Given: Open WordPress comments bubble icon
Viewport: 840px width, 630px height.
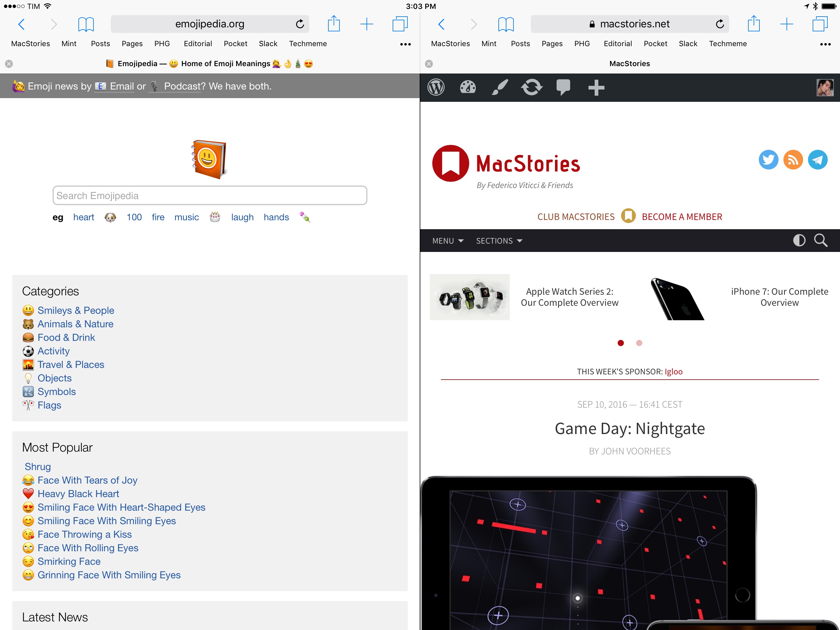Looking at the screenshot, I should tap(563, 88).
